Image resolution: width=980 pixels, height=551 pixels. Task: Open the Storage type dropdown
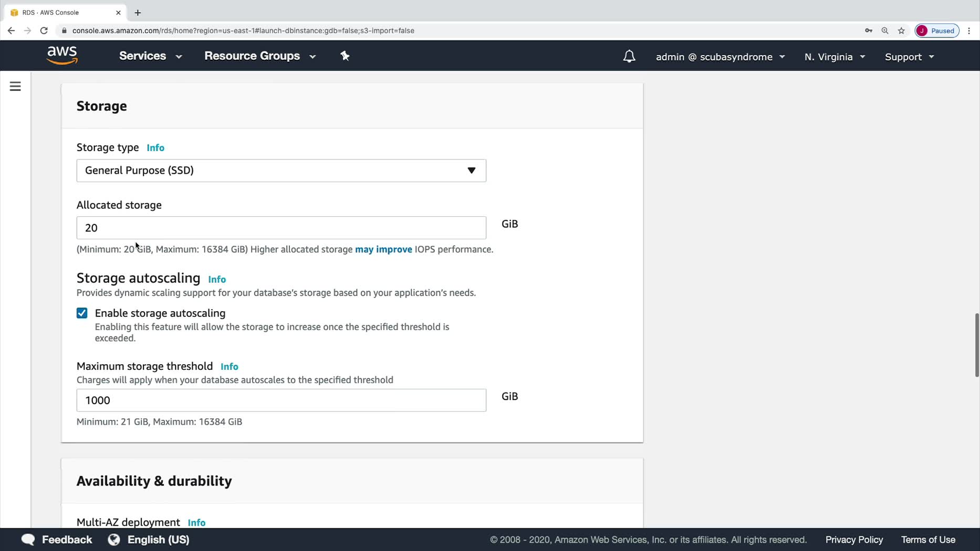click(x=282, y=171)
